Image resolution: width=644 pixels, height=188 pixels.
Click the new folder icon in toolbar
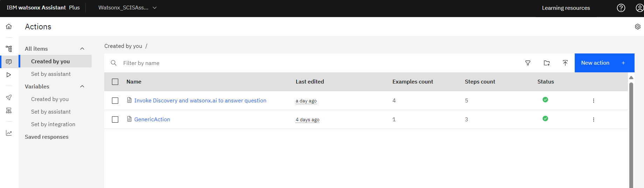546,63
